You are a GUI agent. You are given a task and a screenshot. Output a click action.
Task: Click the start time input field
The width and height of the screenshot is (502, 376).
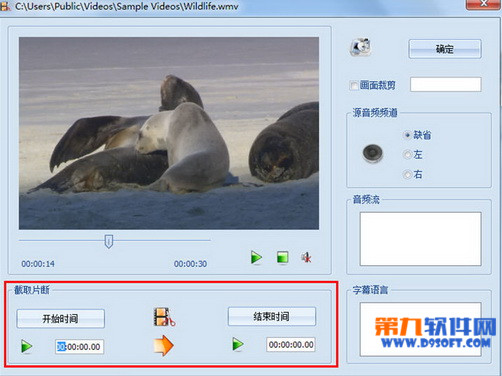[x=79, y=347]
